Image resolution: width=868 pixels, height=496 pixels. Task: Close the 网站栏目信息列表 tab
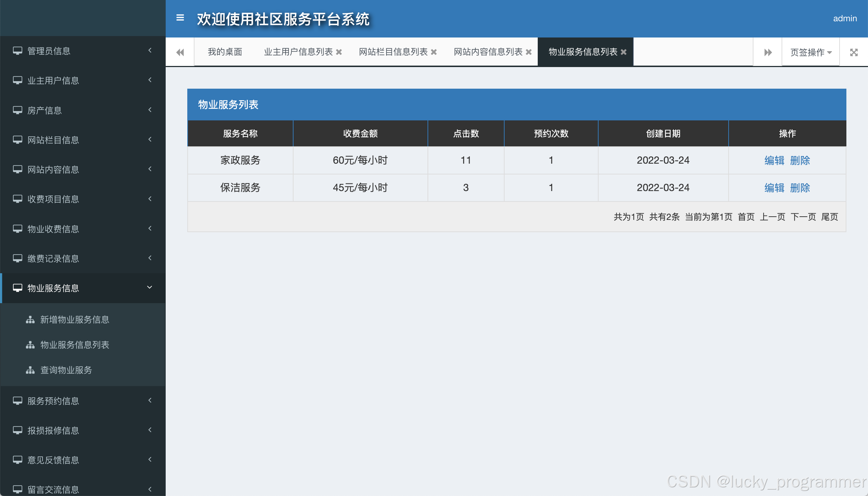[x=434, y=52]
